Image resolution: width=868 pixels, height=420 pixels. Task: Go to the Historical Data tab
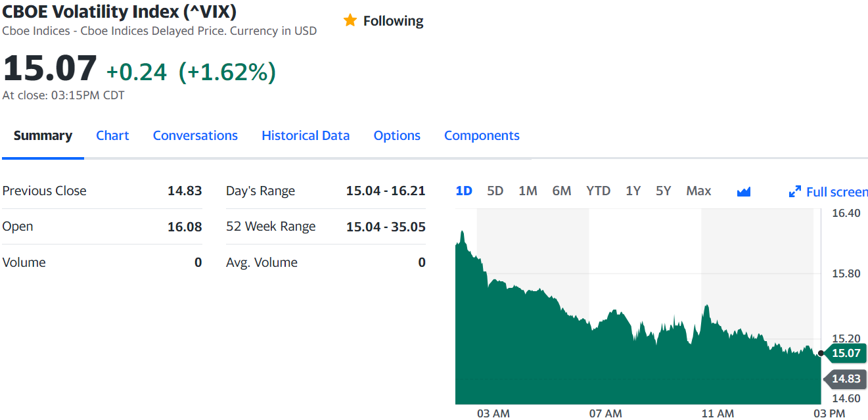pos(306,135)
